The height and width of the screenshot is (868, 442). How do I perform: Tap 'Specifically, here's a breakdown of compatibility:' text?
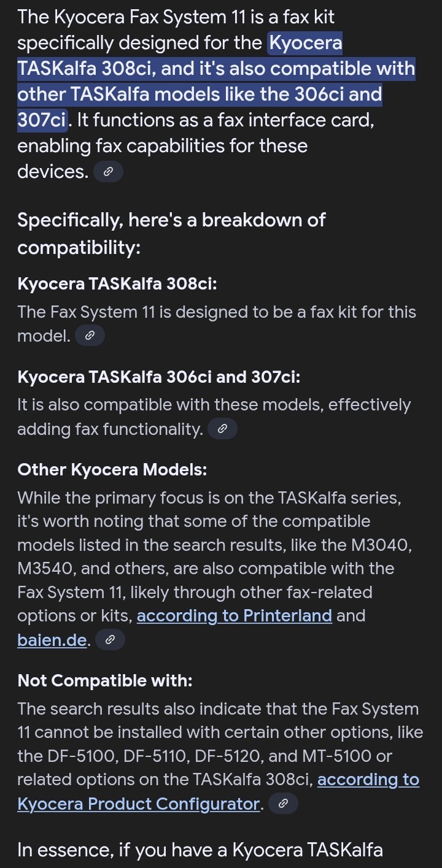pyautogui.click(x=171, y=233)
